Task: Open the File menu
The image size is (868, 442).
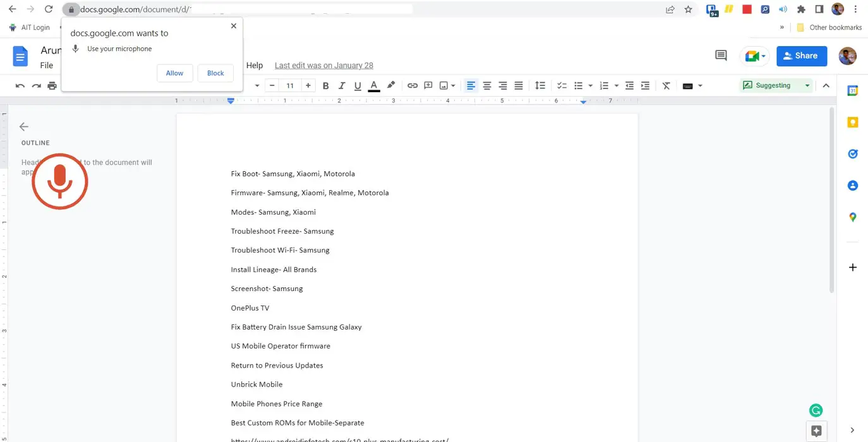Action: pyautogui.click(x=47, y=66)
